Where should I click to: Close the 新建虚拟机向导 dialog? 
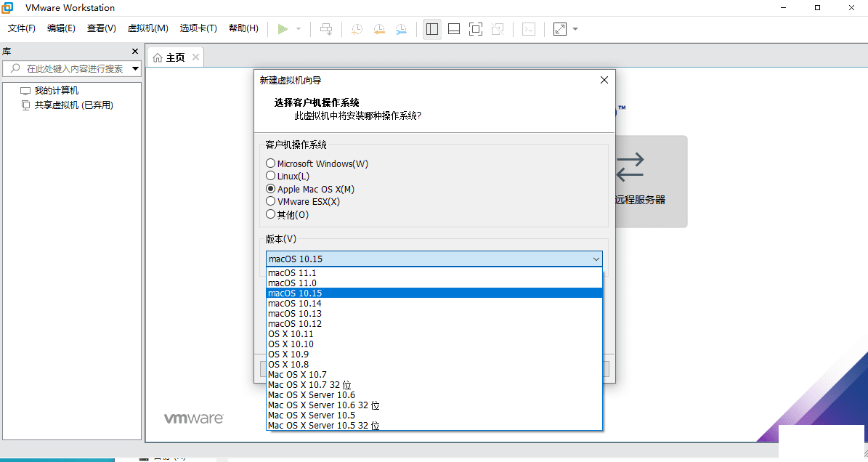coord(604,80)
